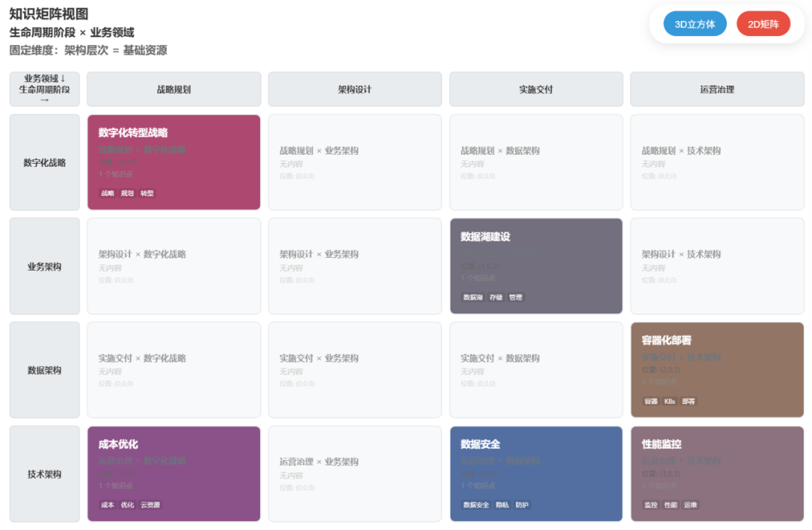Image resolution: width=812 pixels, height=530 pixels.
Task: Select the 实施交付 column header
Action: pyautogui.click(x=536, y=89)
